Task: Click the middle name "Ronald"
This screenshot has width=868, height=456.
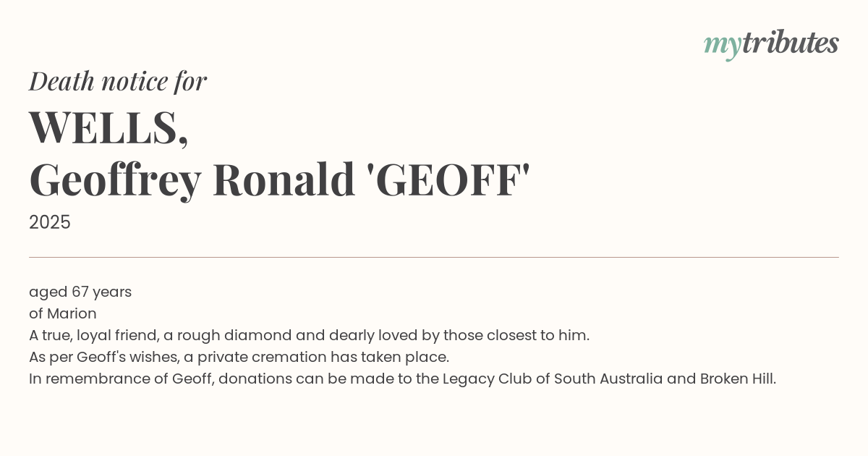Action: (284, 180)
